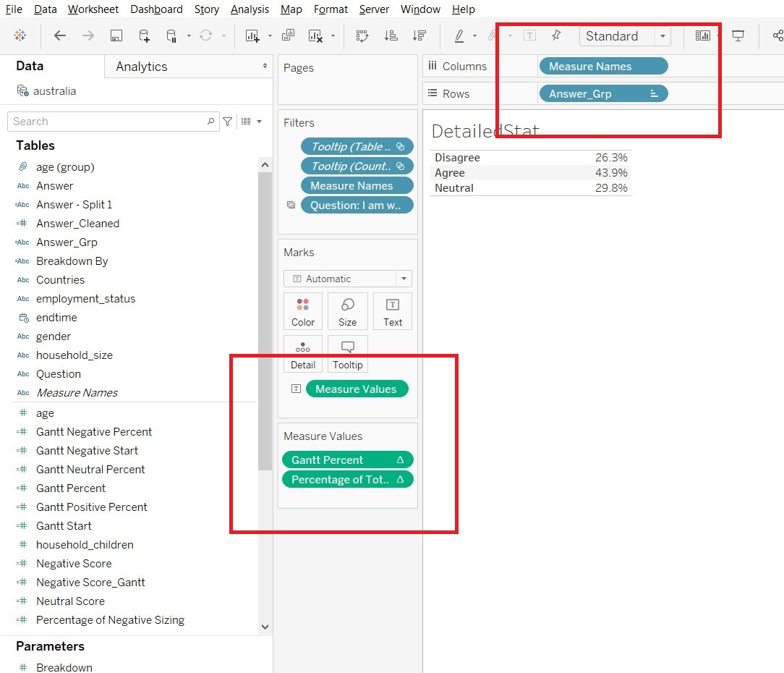Open Presentation Mode from the toolbar
Image resolution: width=784 pixels, height=673 pixels.
[738, 35]
